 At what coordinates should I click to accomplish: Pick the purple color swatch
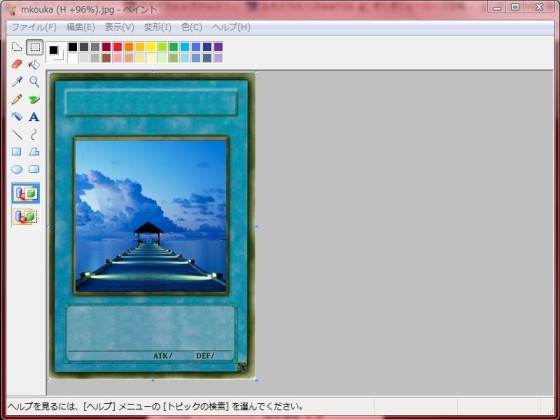click(x=218, y=47)
